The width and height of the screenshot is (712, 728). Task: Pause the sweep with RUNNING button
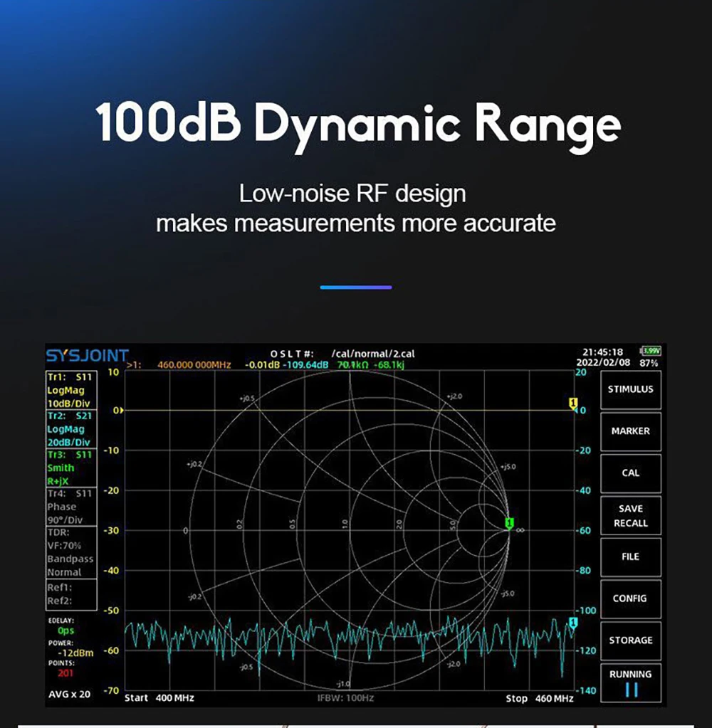click(x=631, y=682)
